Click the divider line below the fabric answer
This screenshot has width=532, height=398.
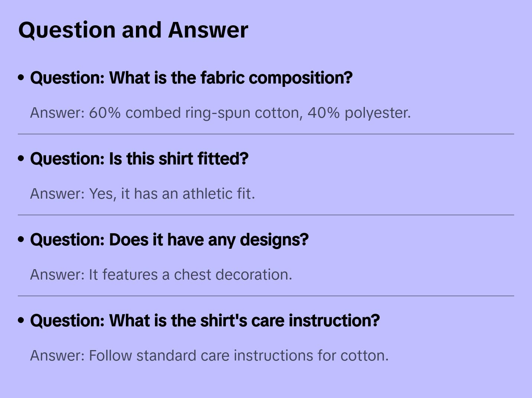pyautogui.click(x=266, y=134)
